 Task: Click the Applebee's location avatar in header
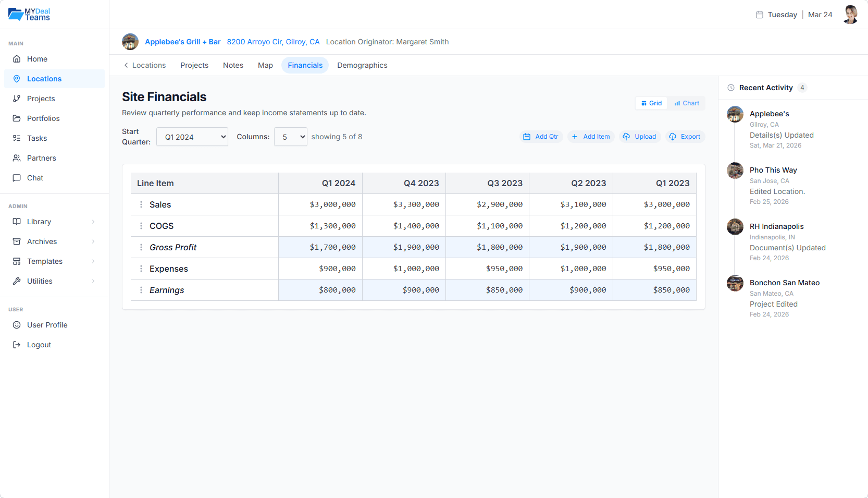[130, 42]
